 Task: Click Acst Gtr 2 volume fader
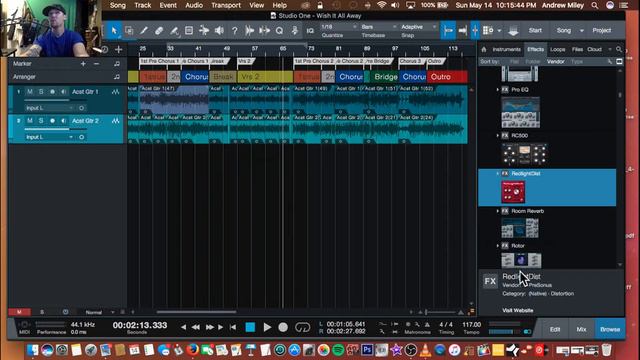click(55, 129)
